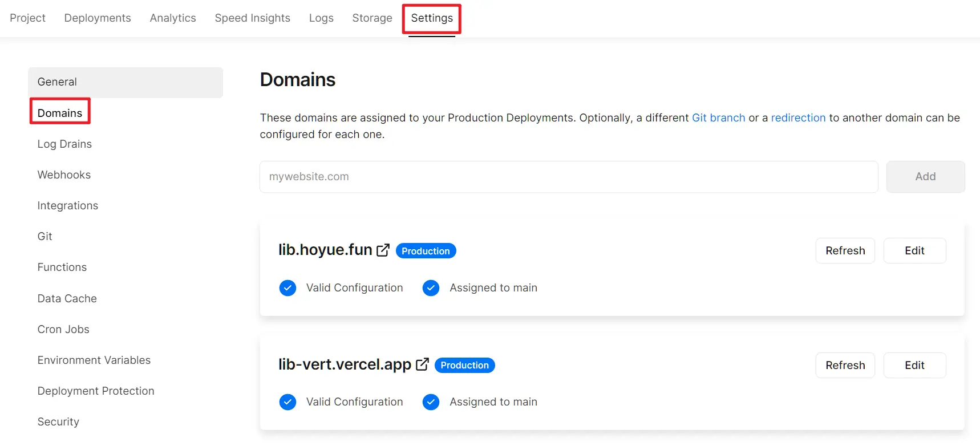Screen dimensions: 980x446
Task: Go to Environment Variables settings
Action: [x=94, y=360]
